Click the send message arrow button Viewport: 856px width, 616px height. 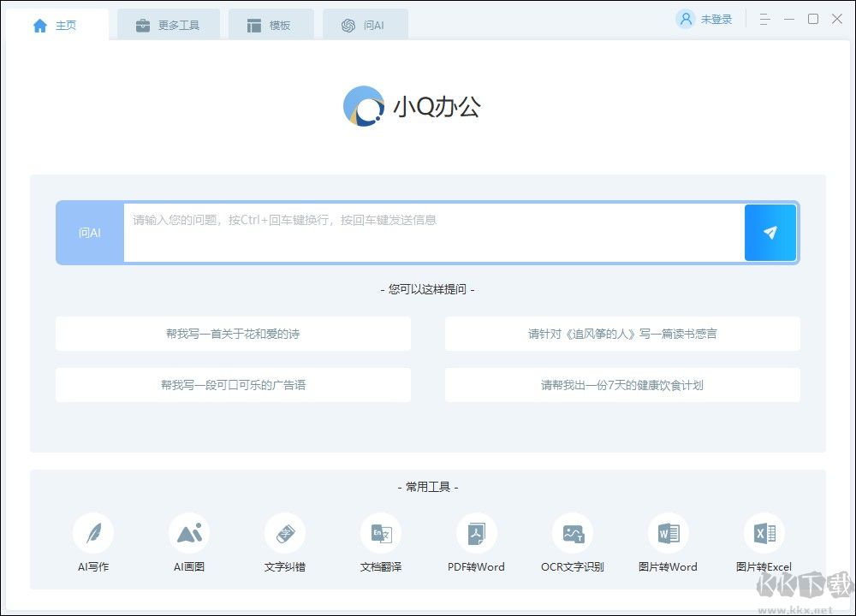[x=770, y=232]
